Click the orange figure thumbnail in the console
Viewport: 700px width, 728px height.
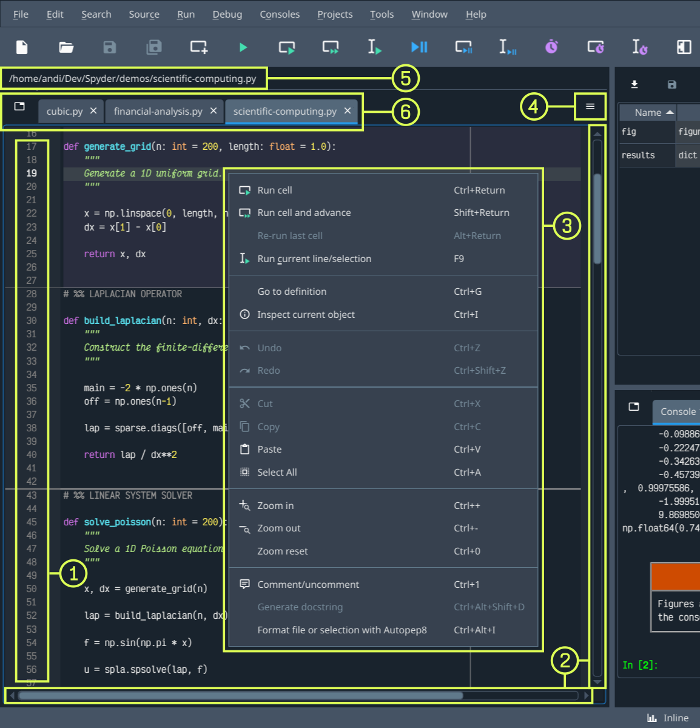click(x=675, y=576)
